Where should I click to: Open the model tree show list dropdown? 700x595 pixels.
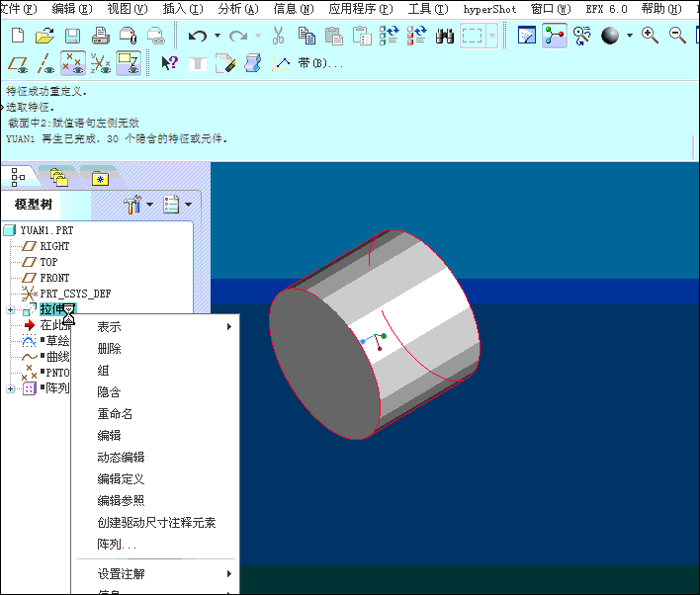coord(189,205)
